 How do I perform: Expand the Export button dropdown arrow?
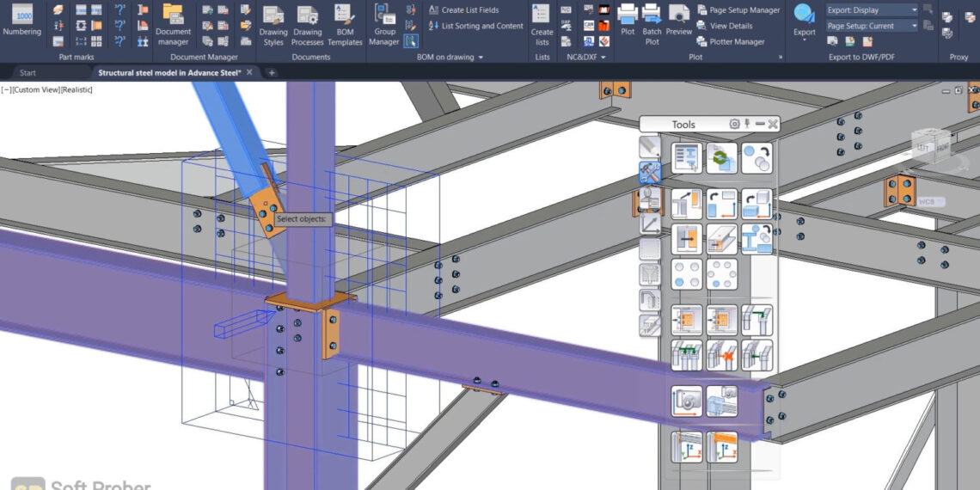point(805,40)
